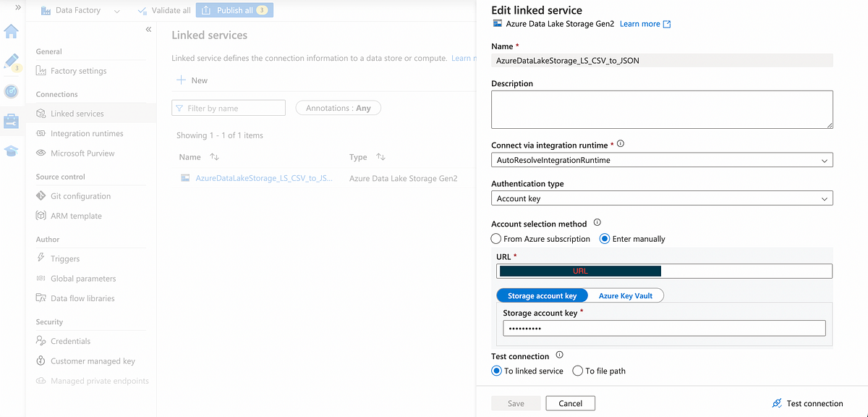Click the Managed private endpoints item

(93, 381)
